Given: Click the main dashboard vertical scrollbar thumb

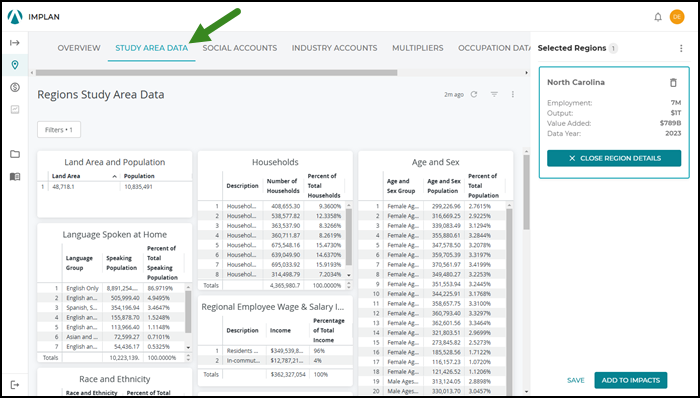Looking at the screenshot, I should pyautogui.click(x=526, y=192).
